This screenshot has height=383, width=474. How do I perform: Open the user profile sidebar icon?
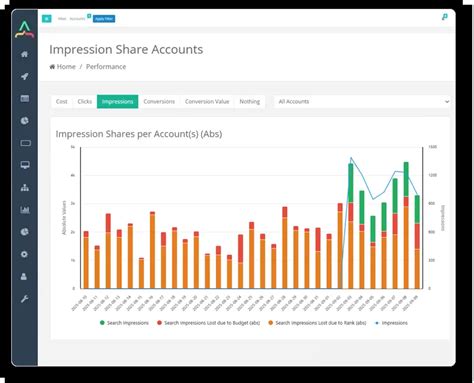click(24, 276)
